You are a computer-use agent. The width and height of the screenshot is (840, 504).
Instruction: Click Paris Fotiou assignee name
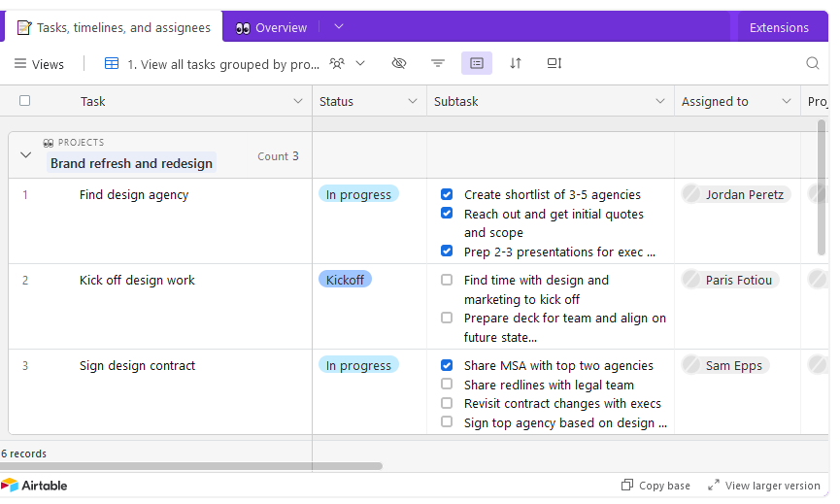[738, 280]
